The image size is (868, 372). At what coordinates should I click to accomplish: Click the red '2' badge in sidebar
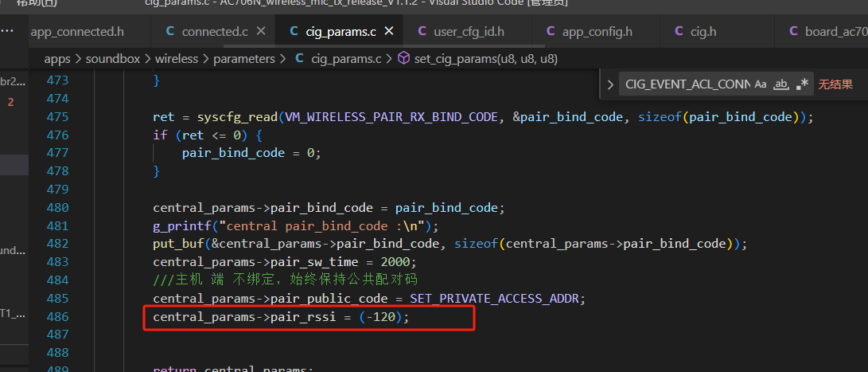pos(10,102)
